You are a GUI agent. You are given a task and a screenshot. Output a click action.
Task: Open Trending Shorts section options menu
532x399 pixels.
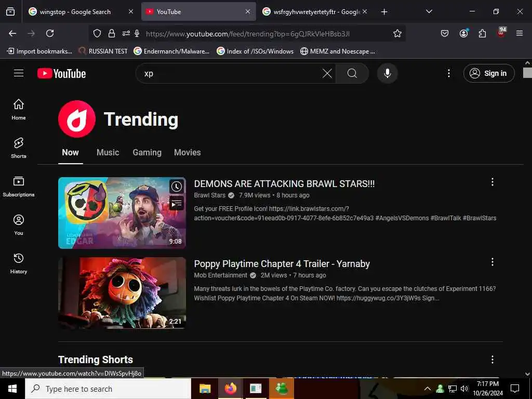tap(493, 360)
